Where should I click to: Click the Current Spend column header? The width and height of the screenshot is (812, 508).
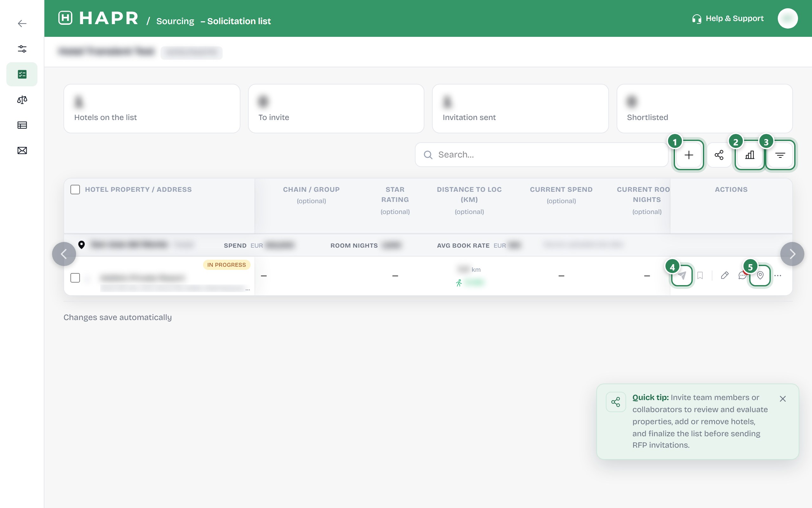(561, 190)
